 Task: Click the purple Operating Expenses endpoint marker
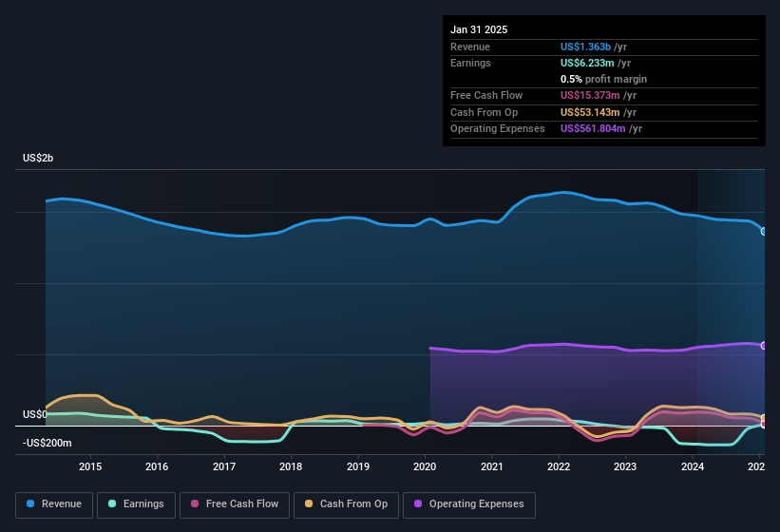[x=763, y=346]
